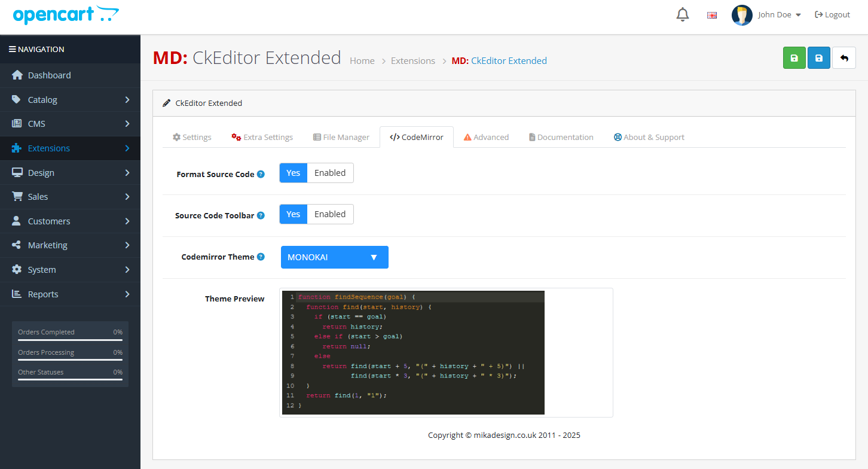The width and height of the screenshot is (868, 469).
Task: Click the Dashboard home icon
Action: (17, 75)
